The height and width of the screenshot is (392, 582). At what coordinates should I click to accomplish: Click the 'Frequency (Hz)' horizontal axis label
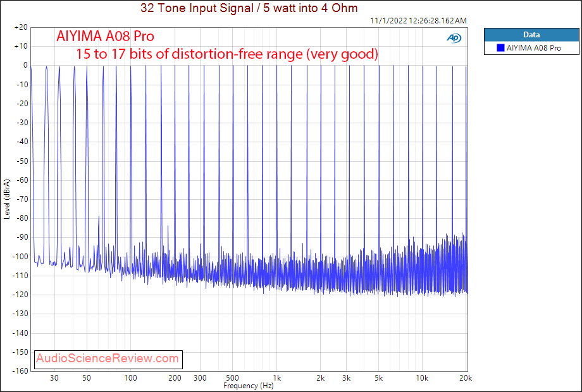249,386
